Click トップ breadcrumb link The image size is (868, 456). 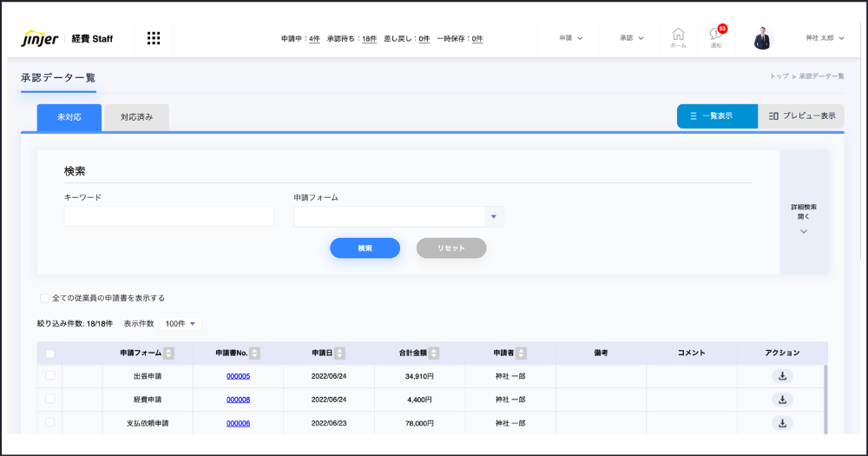coord(779,76)
